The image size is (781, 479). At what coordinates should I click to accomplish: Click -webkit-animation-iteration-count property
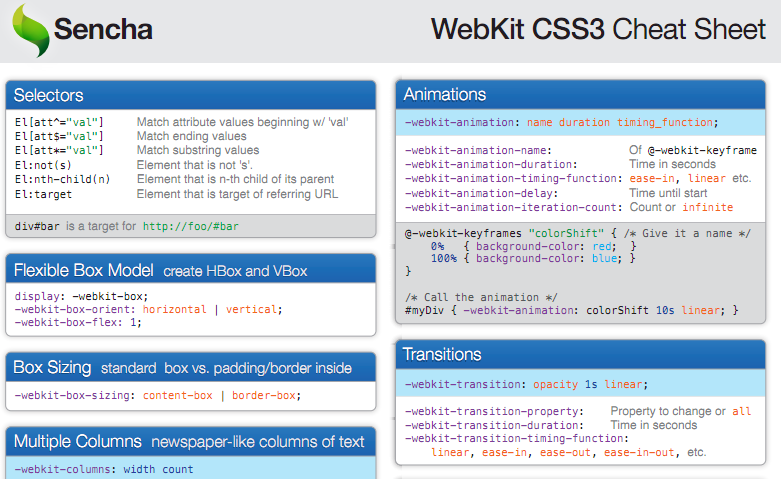tap(513, 207)
